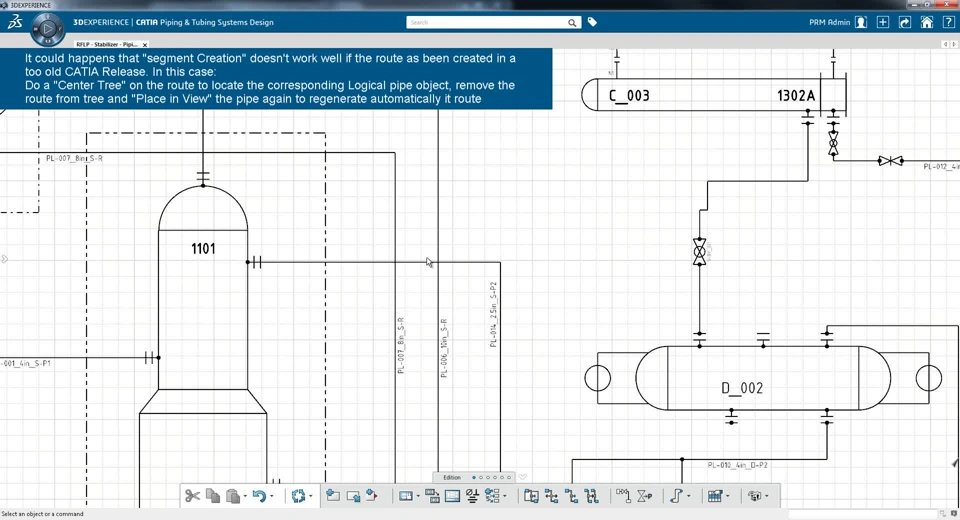
Task: Open the Undo history dropdown arrow
Action: click(x=272, y=496)
